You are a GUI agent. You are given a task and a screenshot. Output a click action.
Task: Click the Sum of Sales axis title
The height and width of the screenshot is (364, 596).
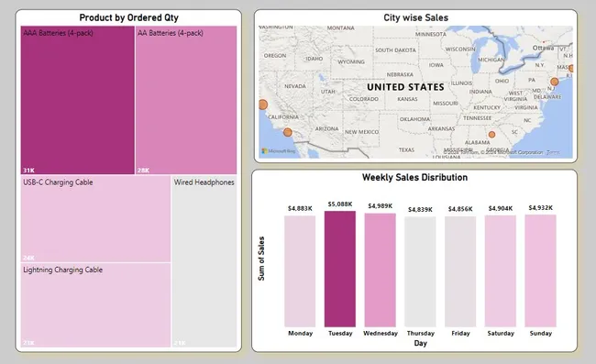pyautogui.click(x=261, y=259)
